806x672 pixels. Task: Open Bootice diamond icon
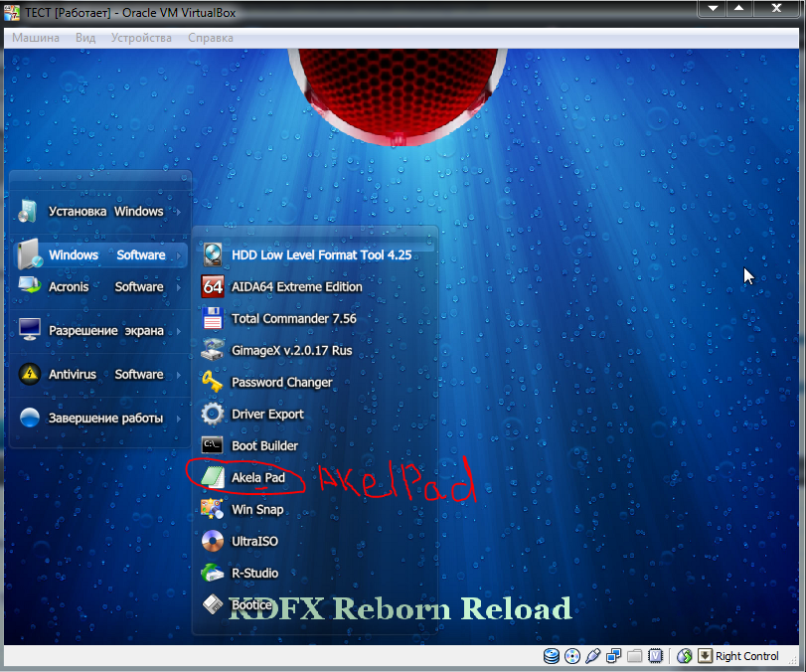coord(213,604)
